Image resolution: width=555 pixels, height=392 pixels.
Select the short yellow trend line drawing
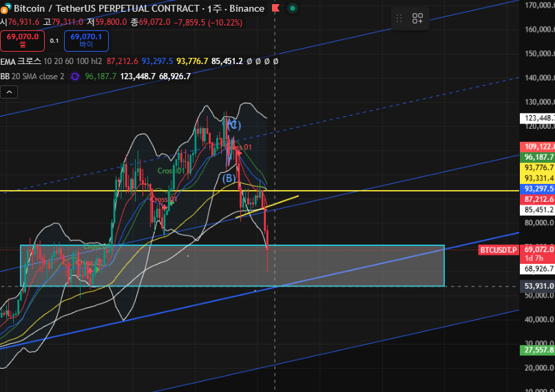coord(267,207)
